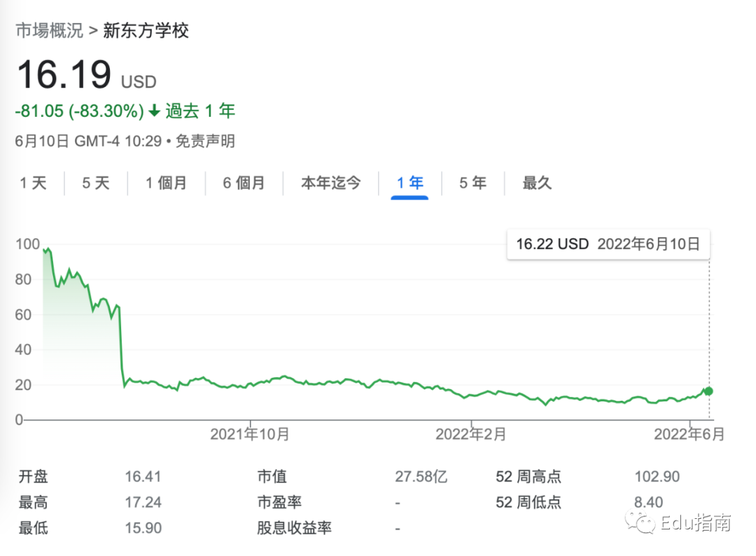This screenshot has height=556, width=756.
Task: Click the 52 周高点 value 102.90
Action: [x=657, y=476]
